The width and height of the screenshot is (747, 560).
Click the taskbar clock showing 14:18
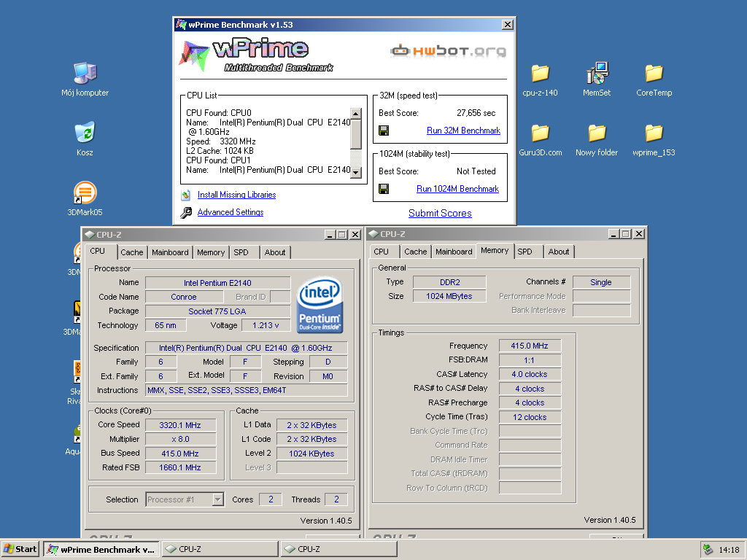pos(729,550)
